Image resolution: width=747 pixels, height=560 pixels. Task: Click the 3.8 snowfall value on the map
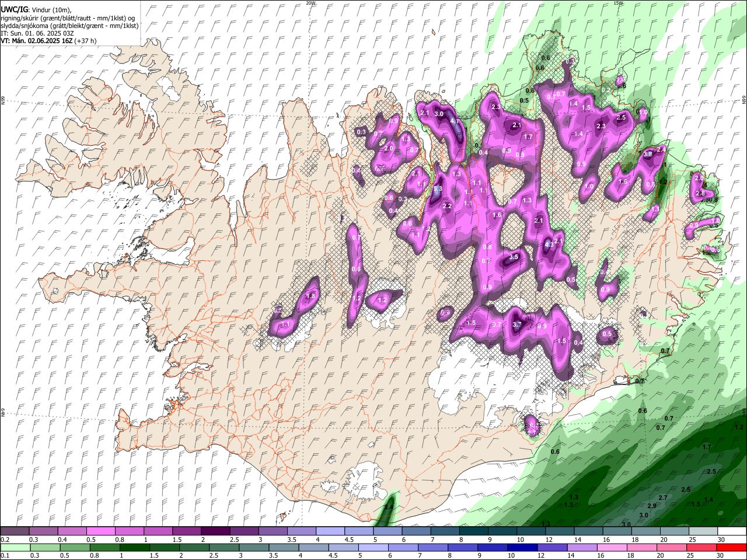(x=647, y=154)
